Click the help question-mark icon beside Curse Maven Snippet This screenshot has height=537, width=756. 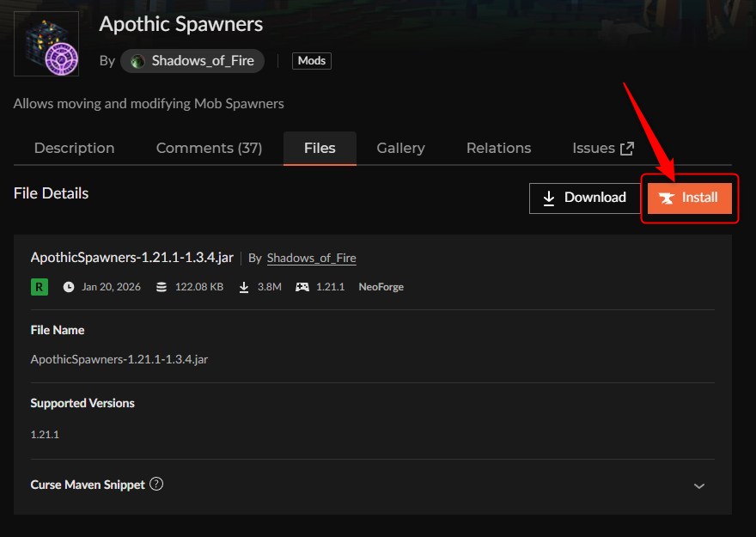pyautogui.click(x=156, y=484)
